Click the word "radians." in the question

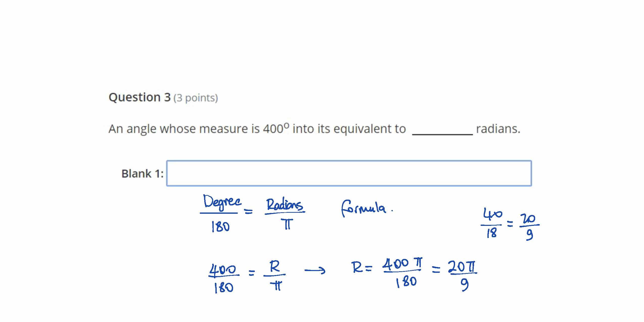pyautogui.click(x=498, y=129)
